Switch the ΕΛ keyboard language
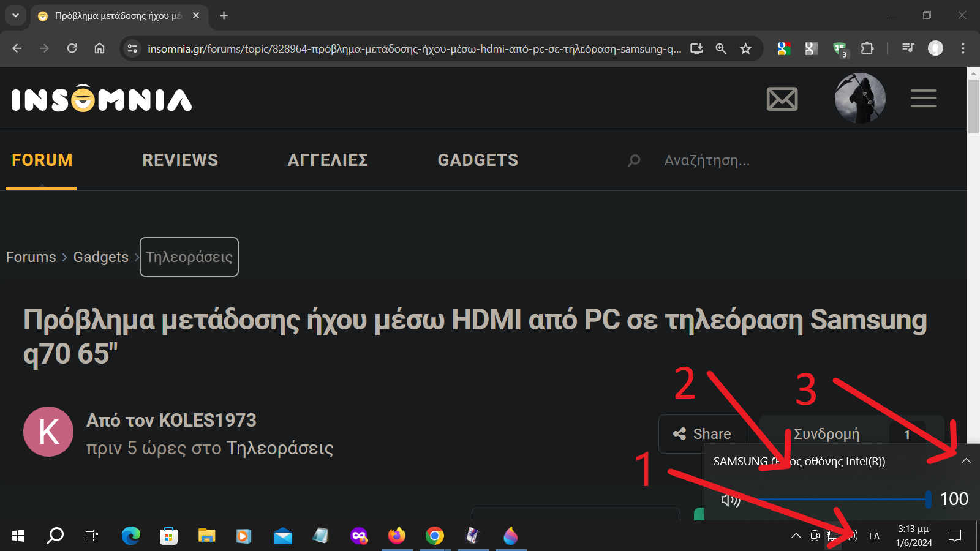980x551 pixels. 874,536
